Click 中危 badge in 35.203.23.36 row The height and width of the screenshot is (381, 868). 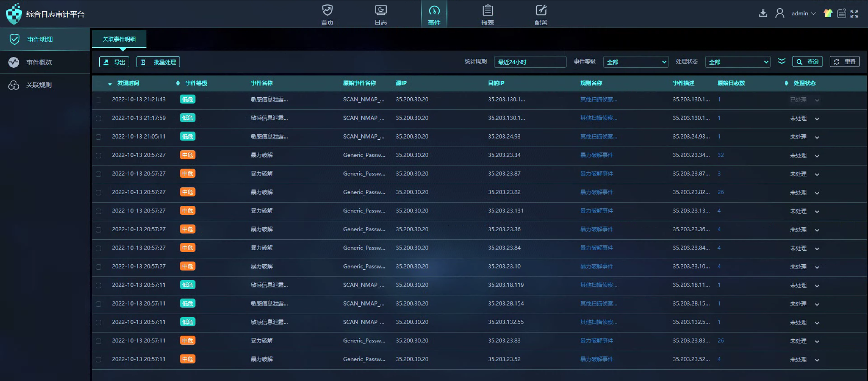tap(188, 229)
